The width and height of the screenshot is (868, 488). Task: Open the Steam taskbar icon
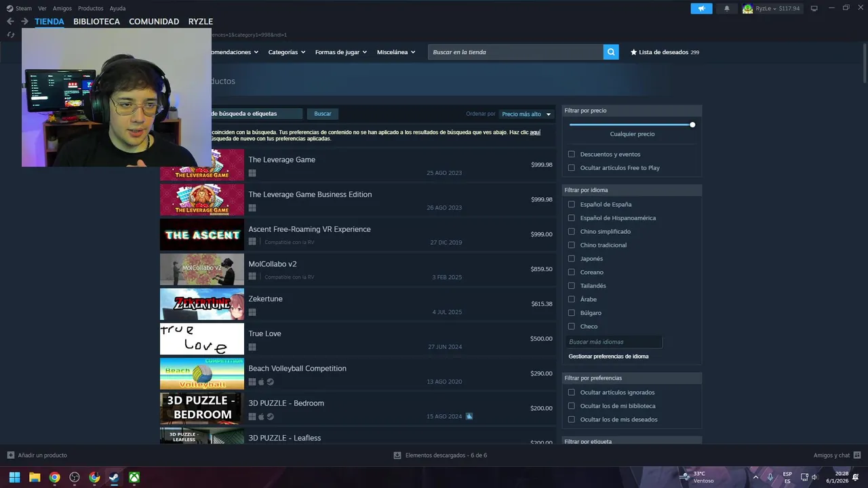coord(115,477)
